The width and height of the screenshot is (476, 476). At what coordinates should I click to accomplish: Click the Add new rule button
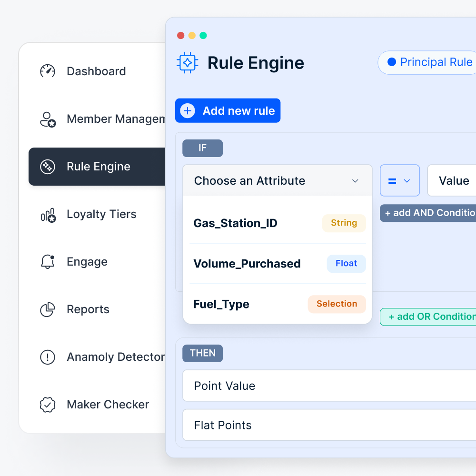(228, 110)
